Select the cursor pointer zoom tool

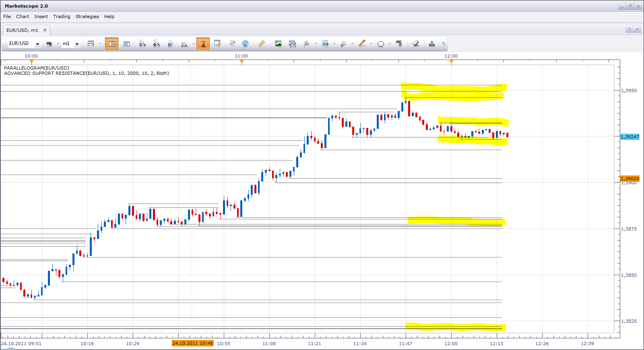pos(170,44)
